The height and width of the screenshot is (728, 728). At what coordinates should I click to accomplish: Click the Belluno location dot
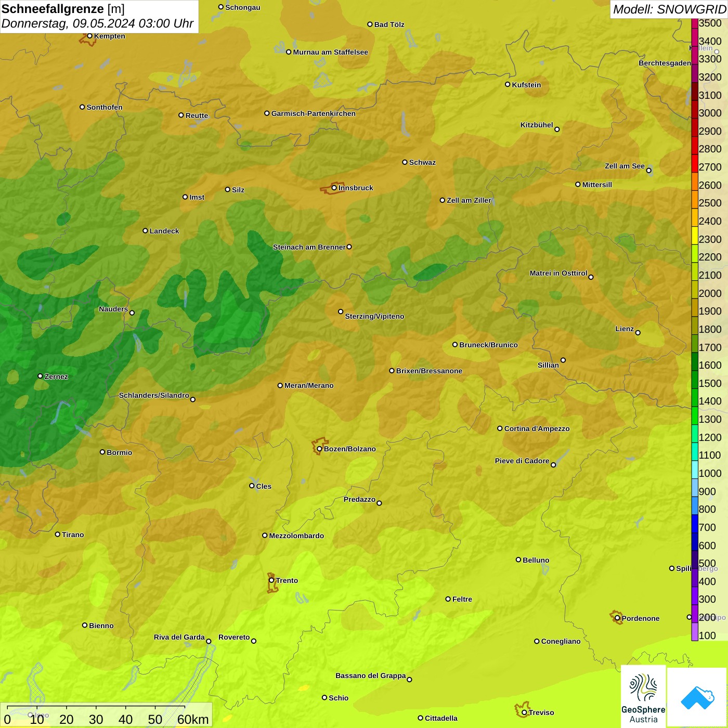[518, 560]
